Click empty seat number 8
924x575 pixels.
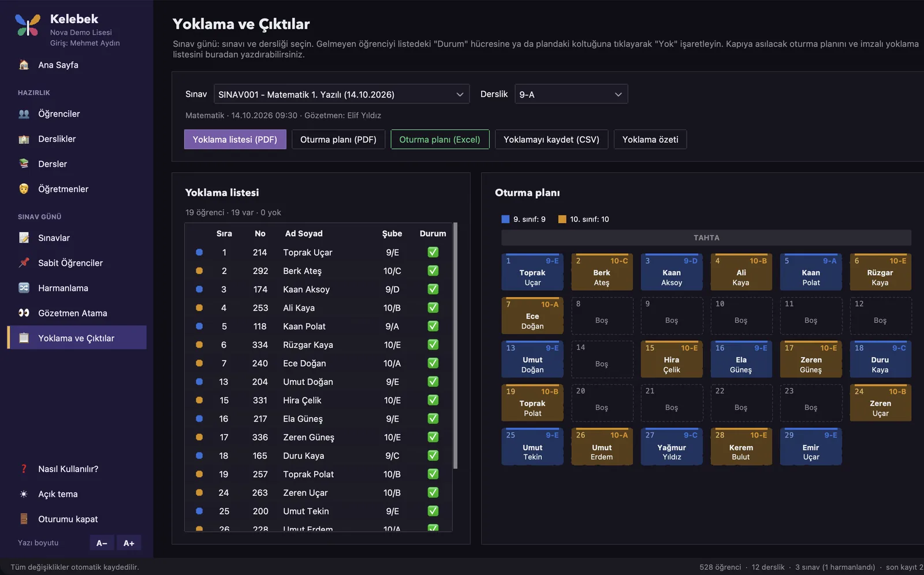602,316
